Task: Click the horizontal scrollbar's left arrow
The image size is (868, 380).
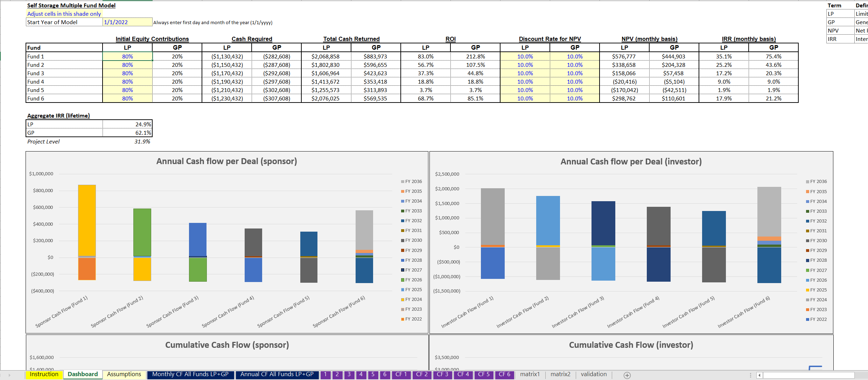Action: click(x=759, y=375)
